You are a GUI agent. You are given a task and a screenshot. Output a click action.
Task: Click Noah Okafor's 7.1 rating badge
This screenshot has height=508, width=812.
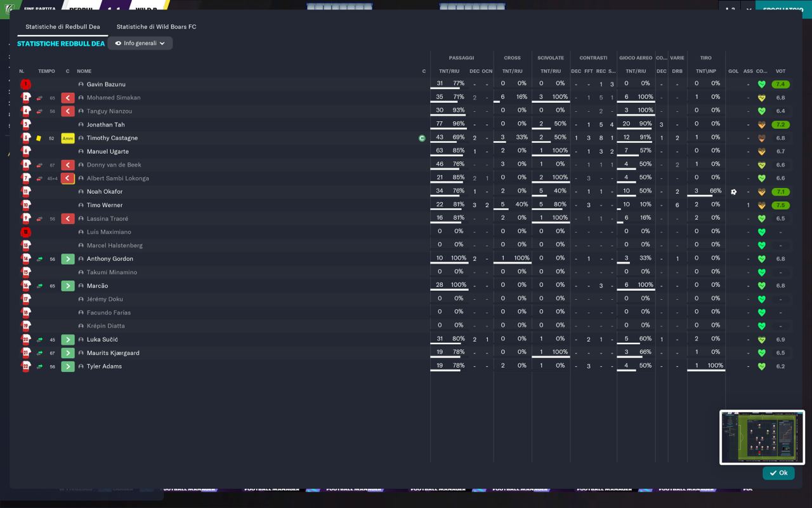tap(780, 192)
